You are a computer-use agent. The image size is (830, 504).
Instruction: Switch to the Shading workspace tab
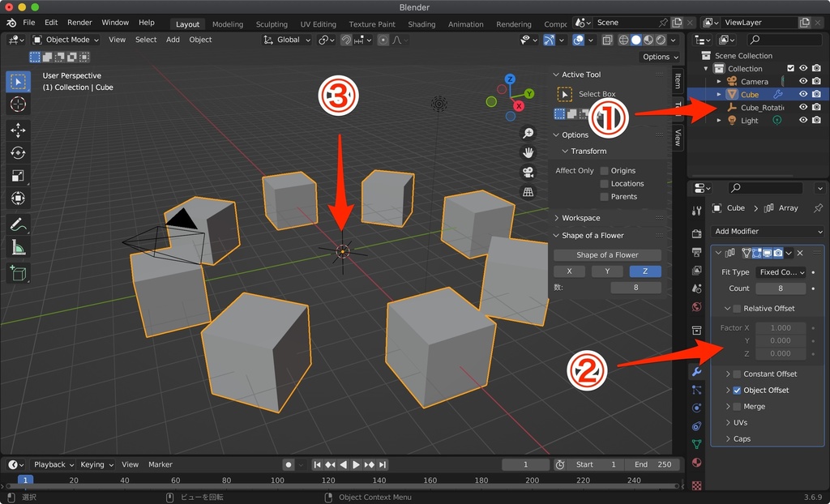(x=421, y=23)
